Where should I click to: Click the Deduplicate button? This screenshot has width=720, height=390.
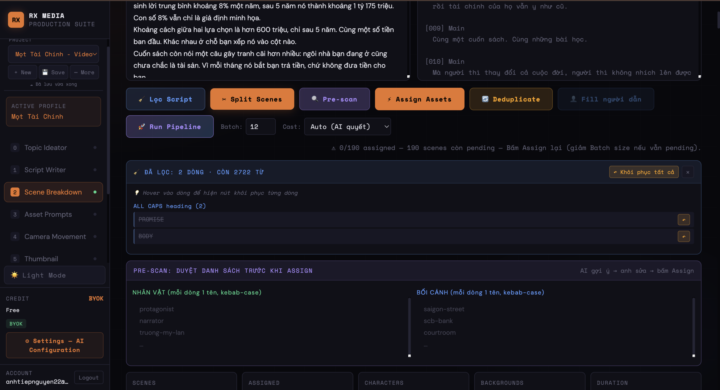click(x=511, y=99)
